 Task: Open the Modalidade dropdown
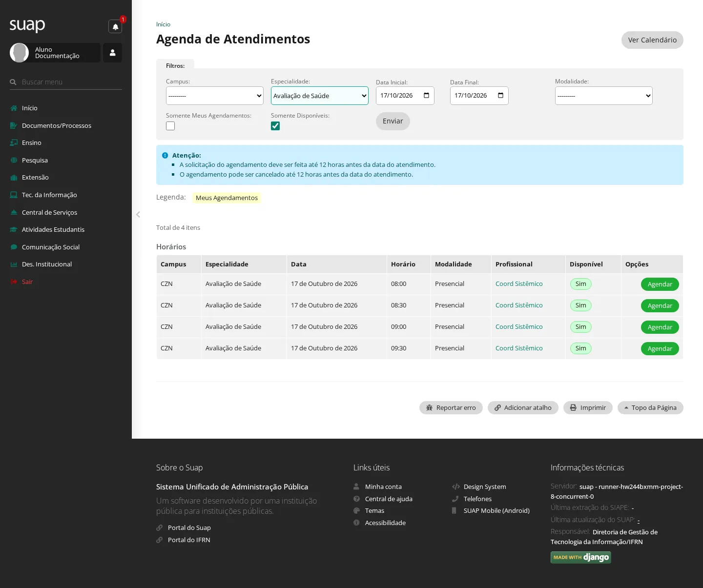pos(604,96)
